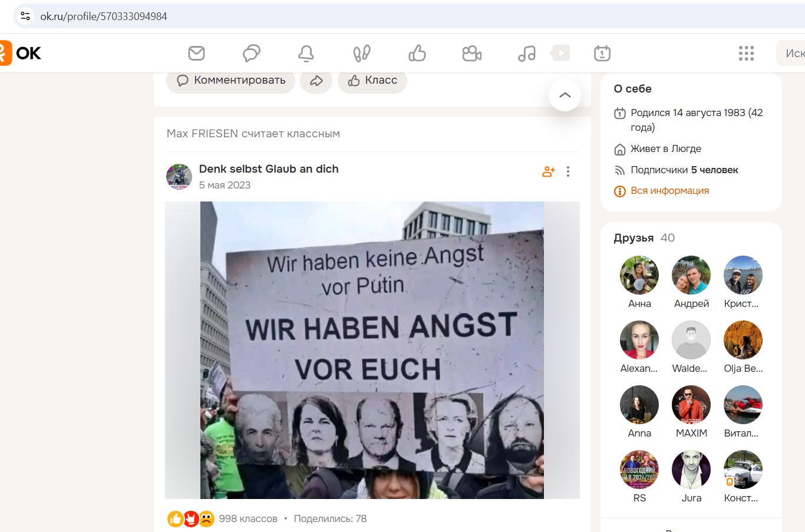Click the add friend icon on post
The width and height of the screenshot is (805, 532).
549,171
